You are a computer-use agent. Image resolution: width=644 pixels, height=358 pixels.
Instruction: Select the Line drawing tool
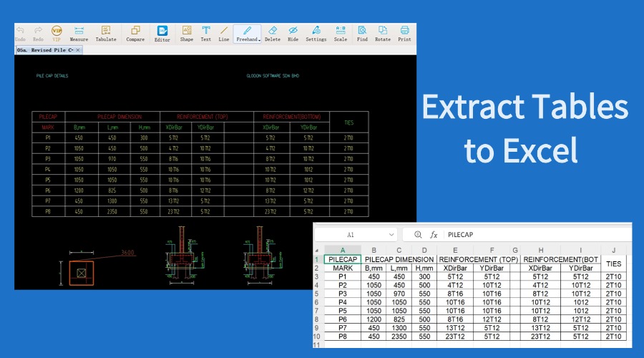[x=224, y=33]
